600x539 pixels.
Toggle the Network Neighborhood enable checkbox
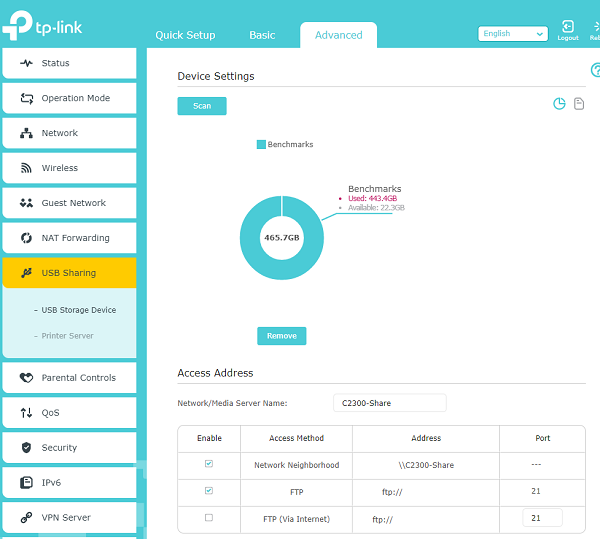[208, 465]
